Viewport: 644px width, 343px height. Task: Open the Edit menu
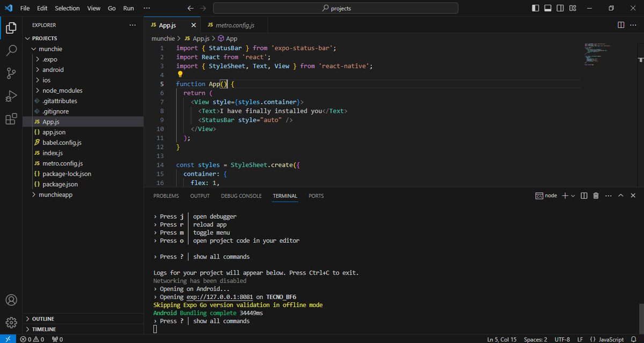[x=42, y=8]
